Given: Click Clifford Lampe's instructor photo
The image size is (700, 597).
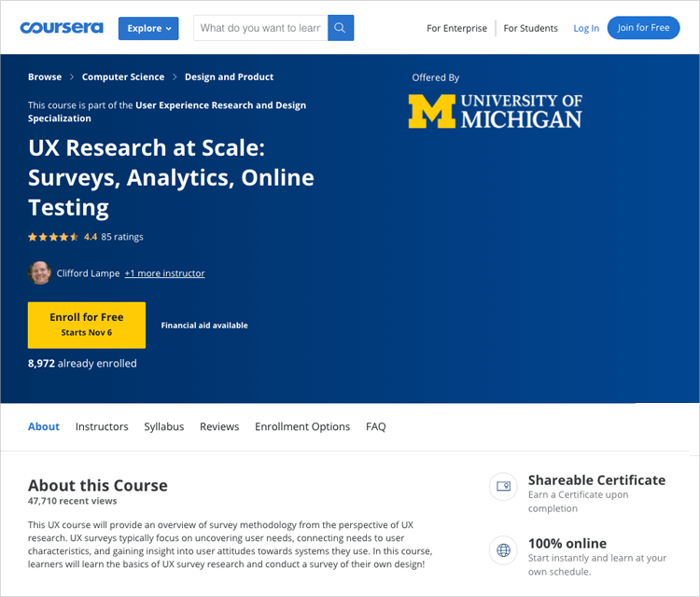Looking at the screenshot, I should tap(39, 273).
